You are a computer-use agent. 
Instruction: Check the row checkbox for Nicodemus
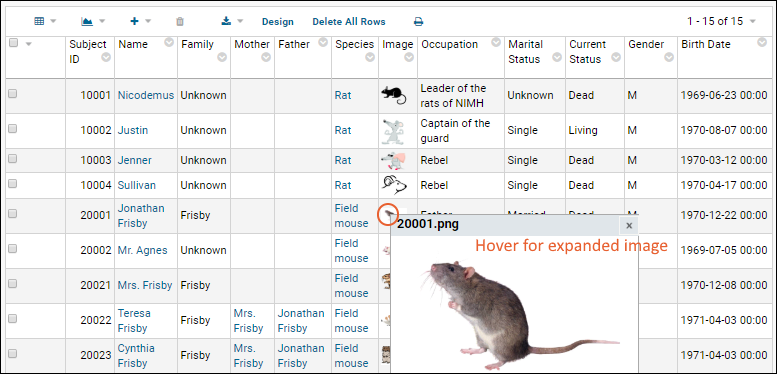pyautogui.click(x=12, y=93)
